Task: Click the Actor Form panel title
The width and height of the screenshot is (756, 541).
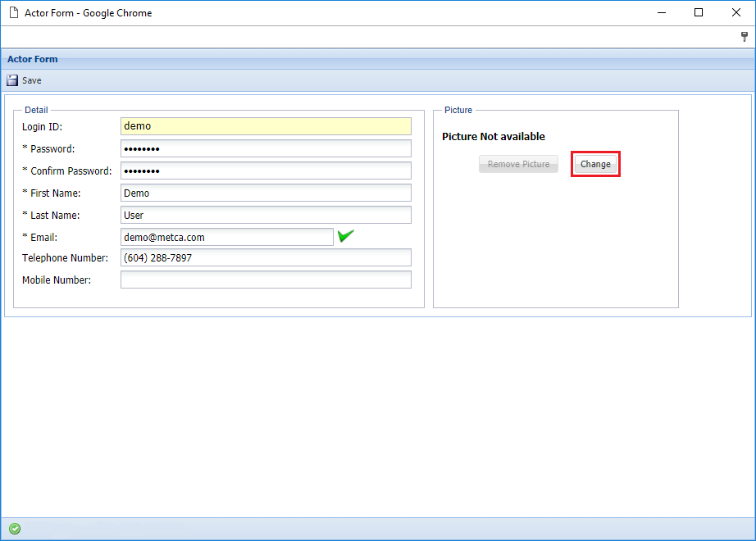Action: (32, 59)
